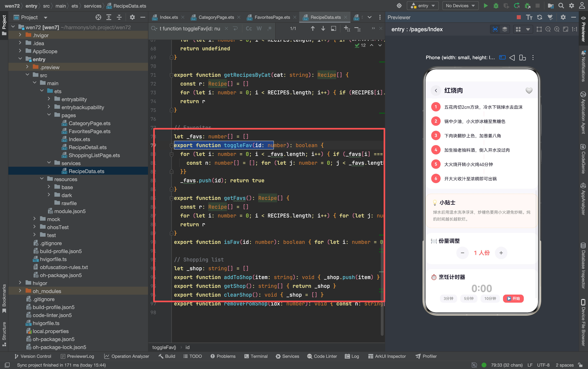This screenshot has width=588, height=369.
Task: Click the 开始 timer button
Action: (513, 298)
